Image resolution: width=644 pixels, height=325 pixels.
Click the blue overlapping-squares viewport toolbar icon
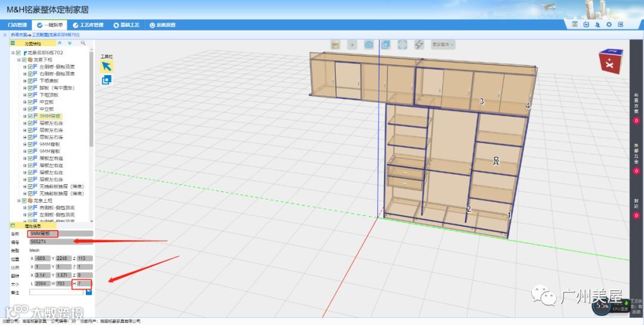[385, 44]
